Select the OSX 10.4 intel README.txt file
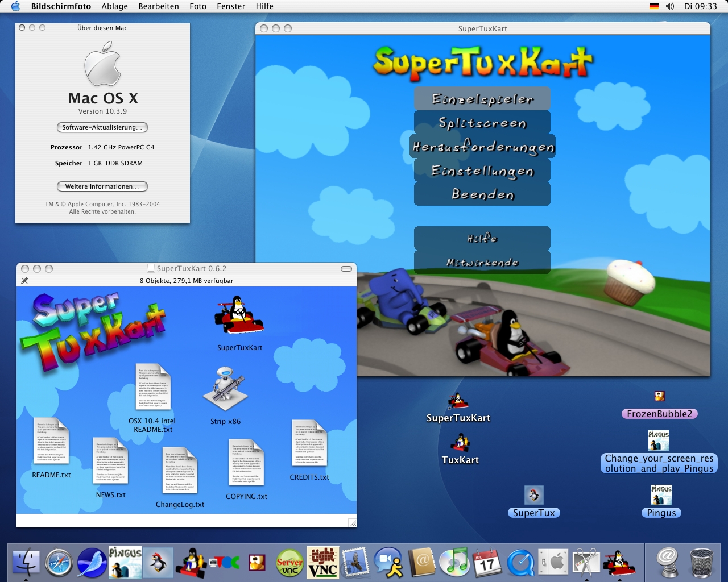Viewport: 728px width, 582px height. click(x=152, y=388)
